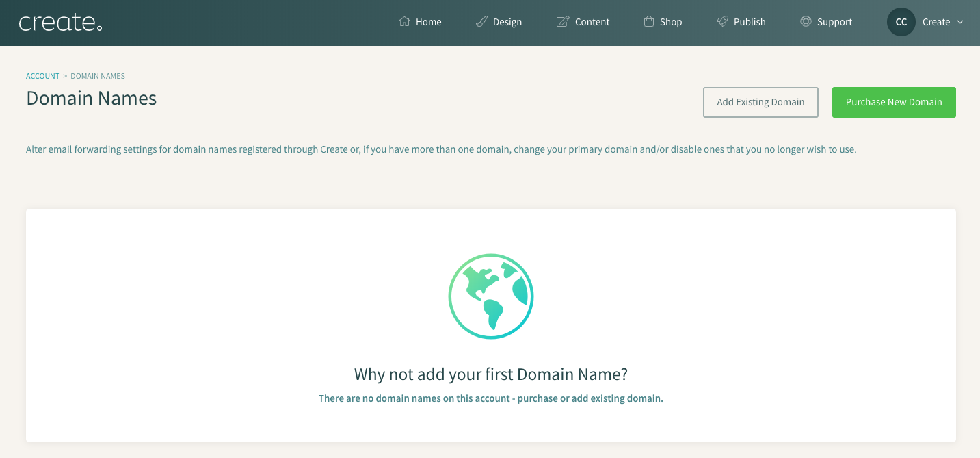Click the Create account name label
The width and height of the screenshot is (980, 458).
click(x=936, y=22)
